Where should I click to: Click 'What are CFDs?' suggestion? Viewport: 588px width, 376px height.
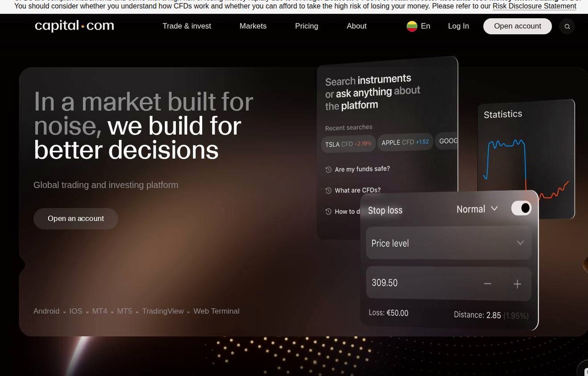tap(358, 190)
